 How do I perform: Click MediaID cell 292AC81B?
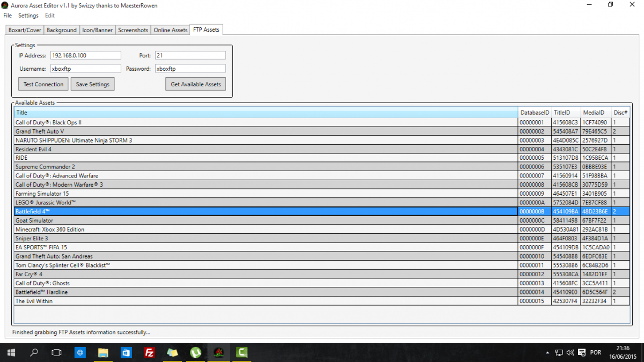[x=596, y=230]
